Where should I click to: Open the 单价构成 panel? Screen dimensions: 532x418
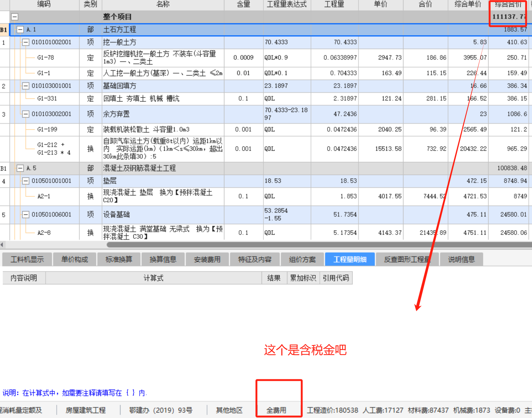pyautogui.click(x=74, y=259)
